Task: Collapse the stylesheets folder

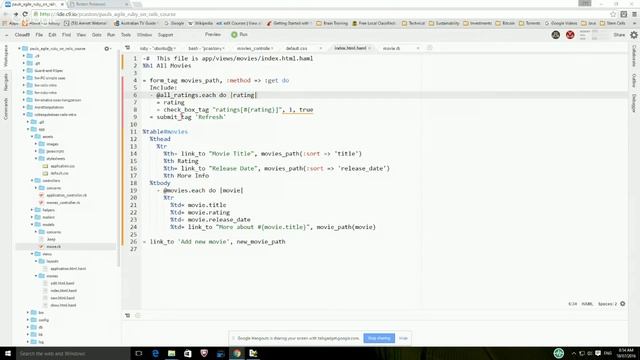Action: point(36,159)
